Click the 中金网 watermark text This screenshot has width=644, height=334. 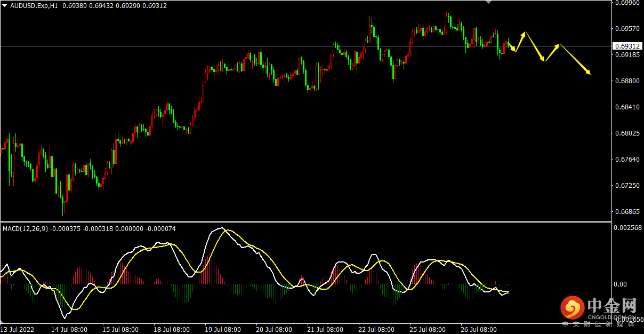coord(612,306)
